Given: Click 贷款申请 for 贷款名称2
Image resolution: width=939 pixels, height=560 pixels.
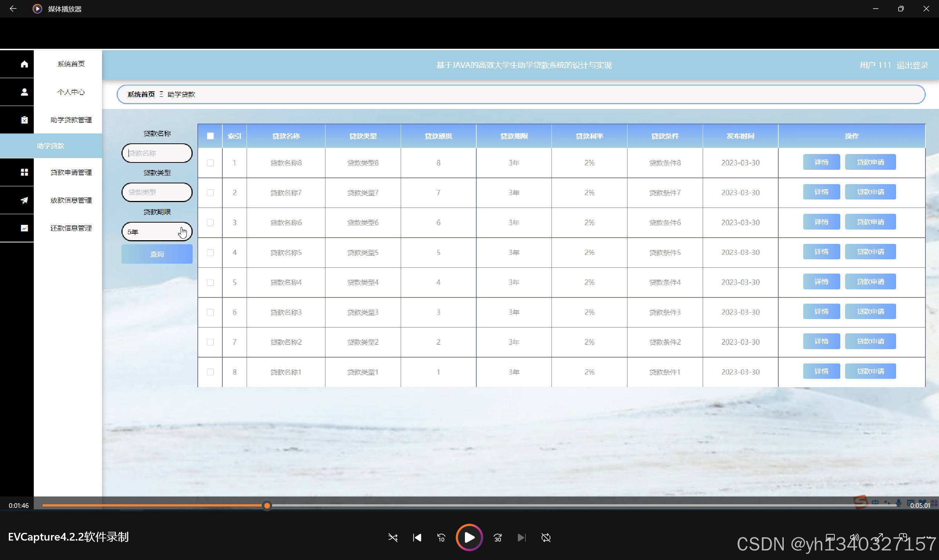Looking at the screenshot, I should click(870, 341).
